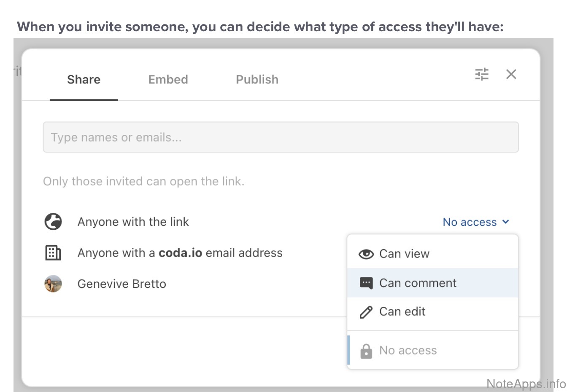Click Genevive Bretto's profile avatar
The width and height of the screenshot is (567, 392).
point(53,284)
